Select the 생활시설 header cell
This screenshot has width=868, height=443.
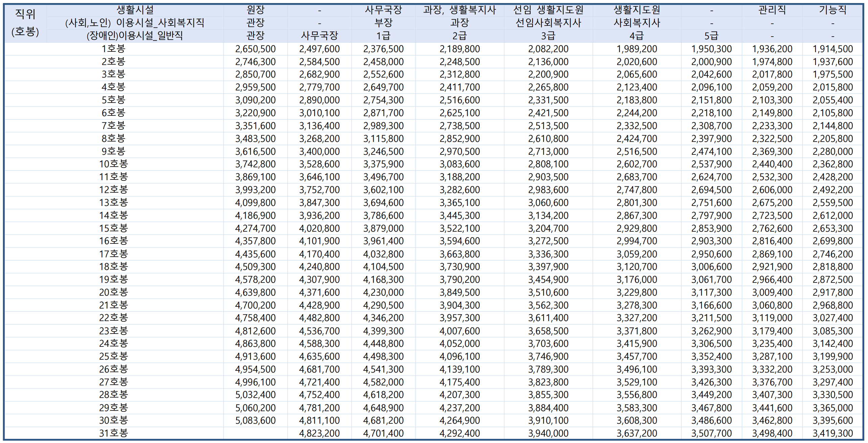tap(135, 10)
